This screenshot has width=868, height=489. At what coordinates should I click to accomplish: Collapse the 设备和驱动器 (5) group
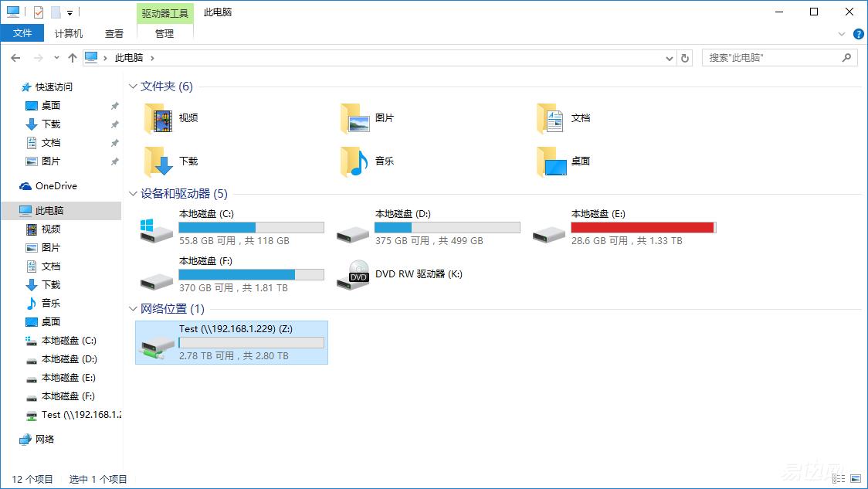click(133, 194)
